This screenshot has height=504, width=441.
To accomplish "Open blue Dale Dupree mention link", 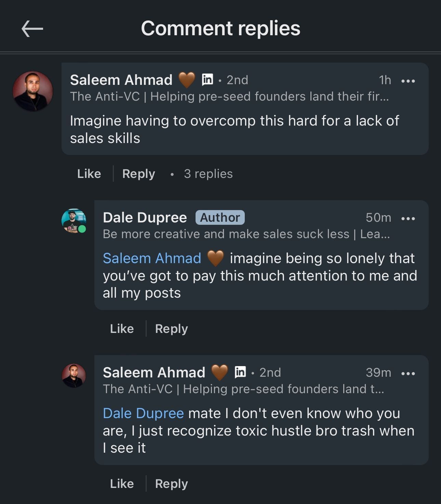I will pyautogui.click(x=143, y=413).
